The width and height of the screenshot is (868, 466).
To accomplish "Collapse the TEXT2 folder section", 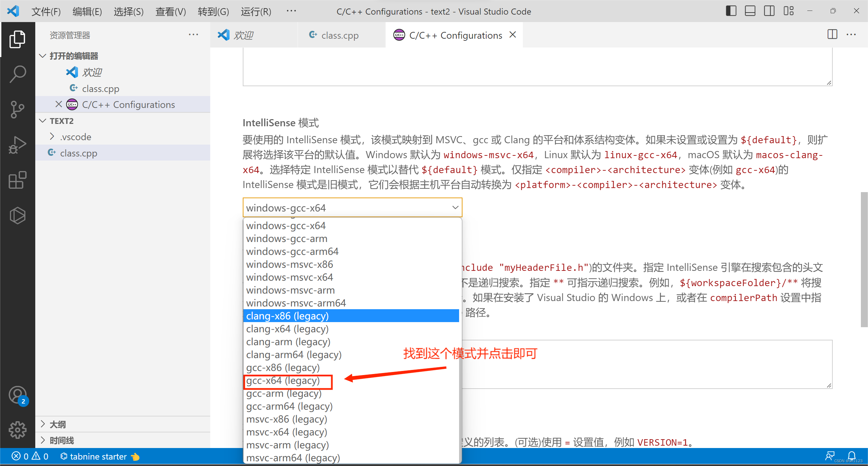I will coord(123,121).
